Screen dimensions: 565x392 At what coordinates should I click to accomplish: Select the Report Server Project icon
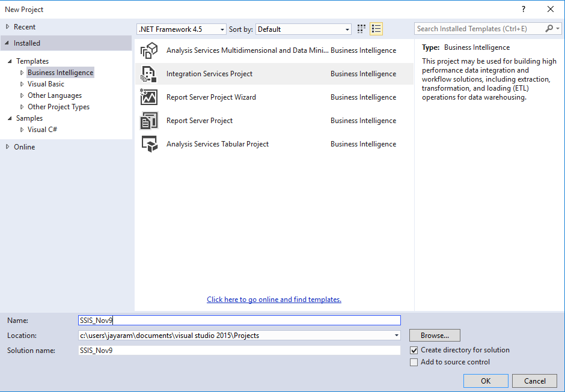click(148, 120)
